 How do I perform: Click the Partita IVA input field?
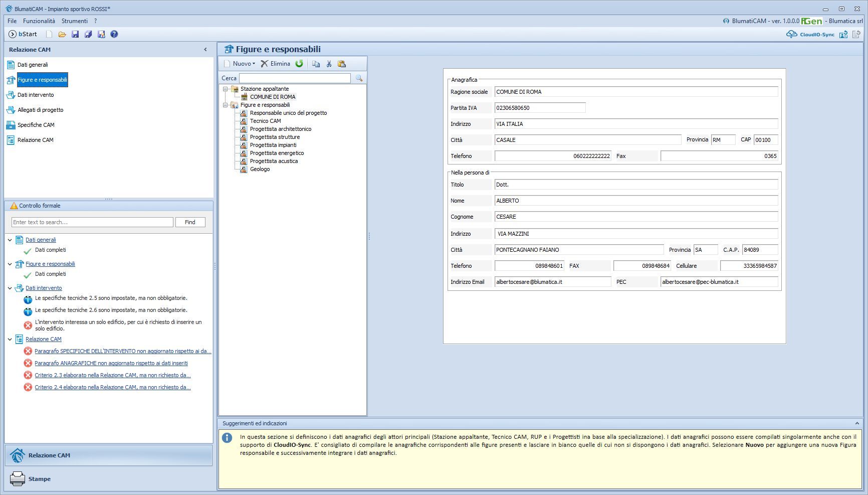click(x=540, y=108)
